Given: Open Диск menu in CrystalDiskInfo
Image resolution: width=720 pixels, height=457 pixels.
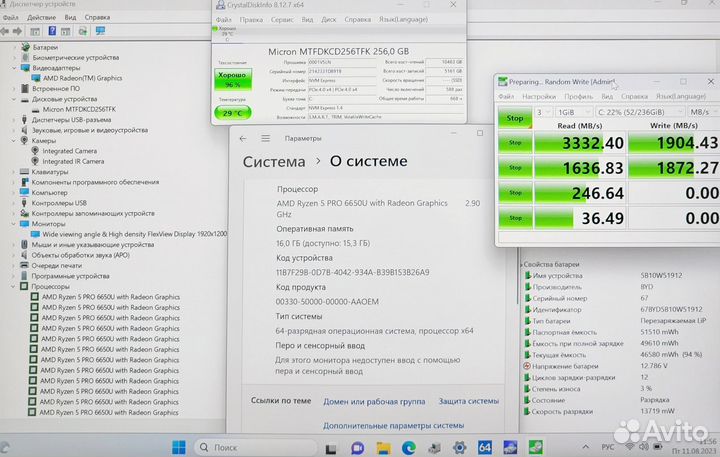Looking at the screenshot, I should tap(328, 19).
